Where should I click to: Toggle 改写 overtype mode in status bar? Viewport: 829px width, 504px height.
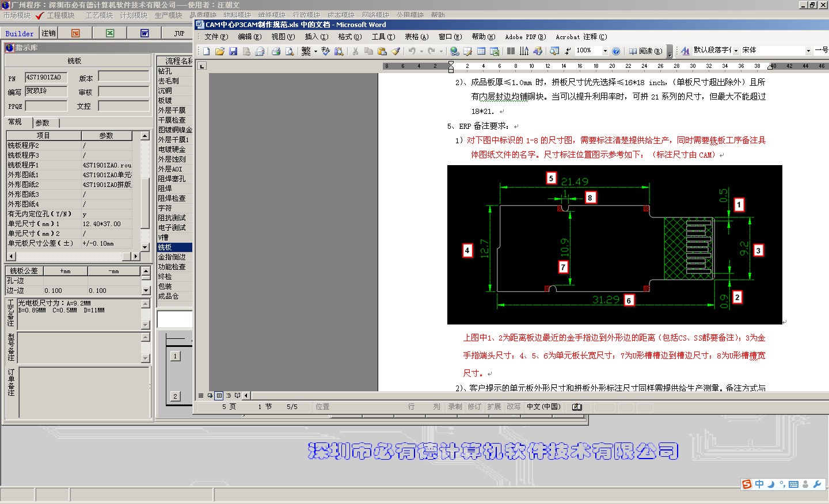tap(514, 407)
